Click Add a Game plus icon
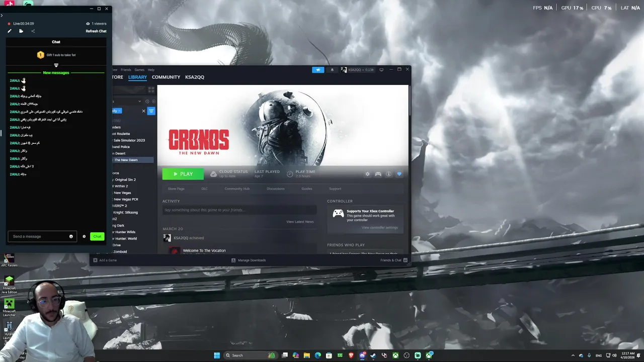The height and width of the screenshot is (362, 644). click(95, 260)
